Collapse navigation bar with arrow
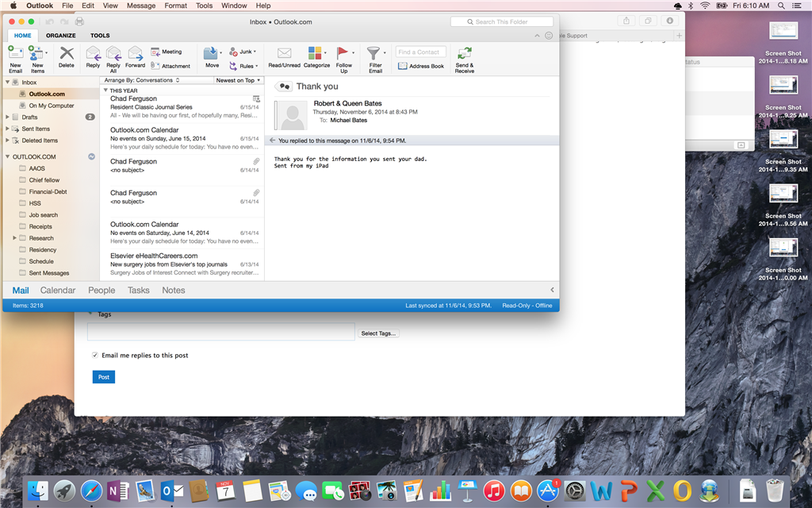 [x=552, y=291]
